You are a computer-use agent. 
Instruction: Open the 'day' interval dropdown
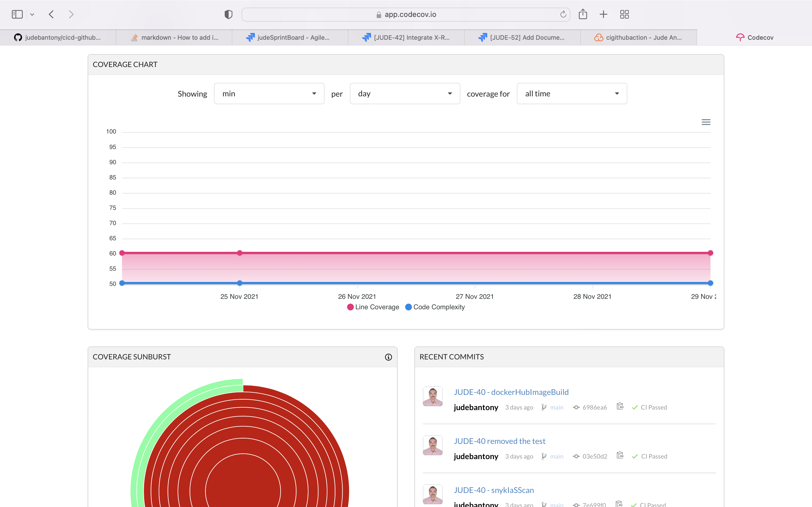pos(405,94)
